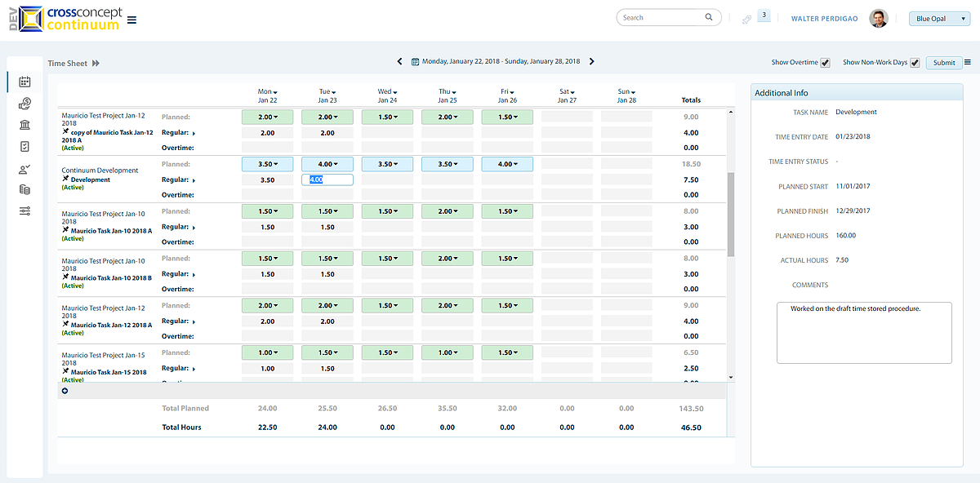Open the Blue Opal theme dropdown
Viewport: 980px width, 483px height.
click(x=938, y=18)
